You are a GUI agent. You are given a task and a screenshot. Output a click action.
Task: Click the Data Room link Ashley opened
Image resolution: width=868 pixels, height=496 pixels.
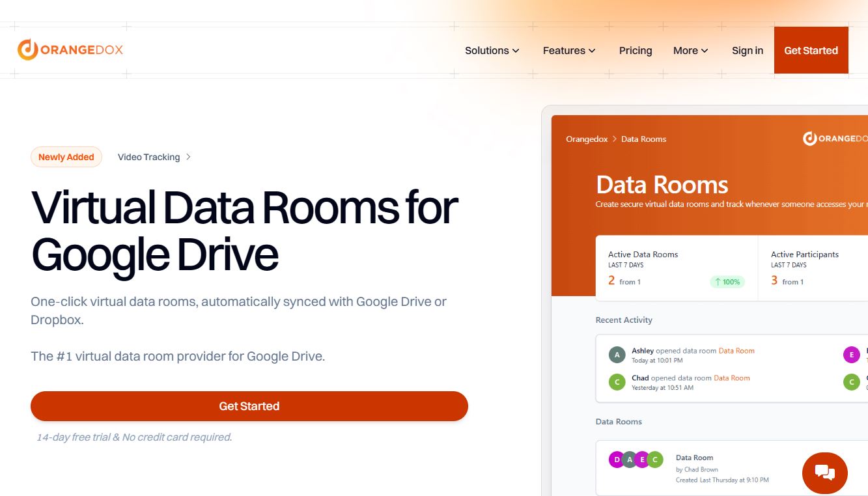736,350
